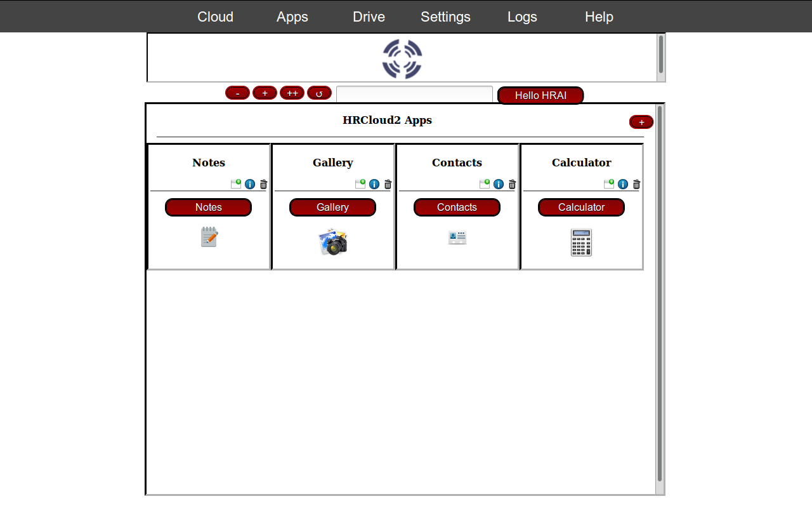Click the Gallery camera app icon
The width and height of the screenshot is (812, 508).
[x=333, y=242]
